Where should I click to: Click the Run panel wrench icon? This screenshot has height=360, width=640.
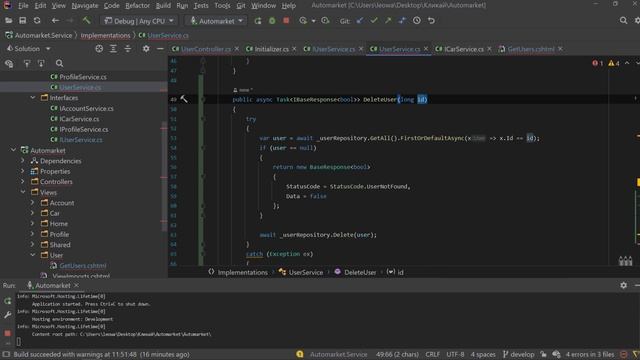pos(8,315)
